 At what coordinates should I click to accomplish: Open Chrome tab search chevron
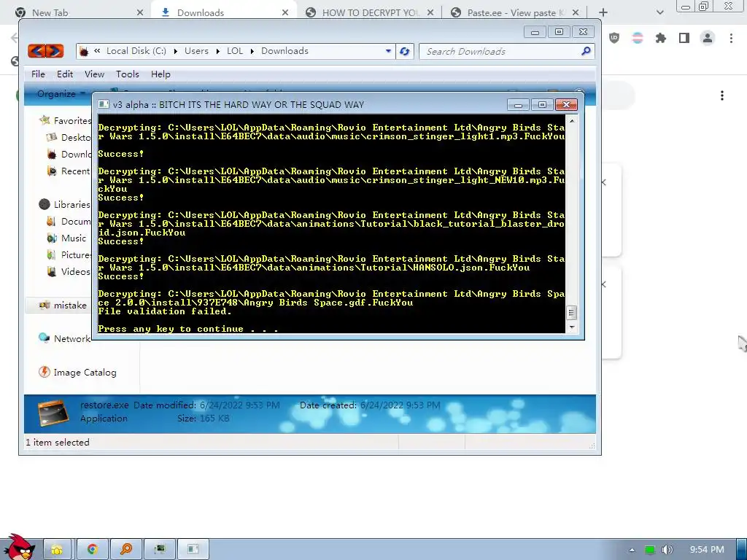[x=659, y=12]
